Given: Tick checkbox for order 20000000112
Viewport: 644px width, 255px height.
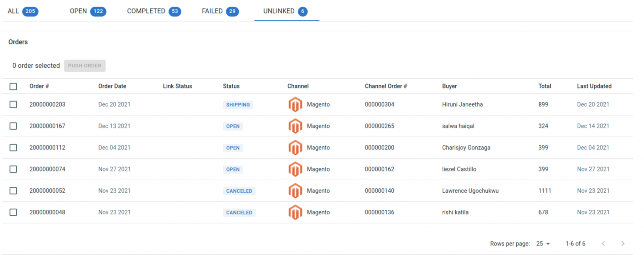Looking at the screenshot, I should (13, 148).
